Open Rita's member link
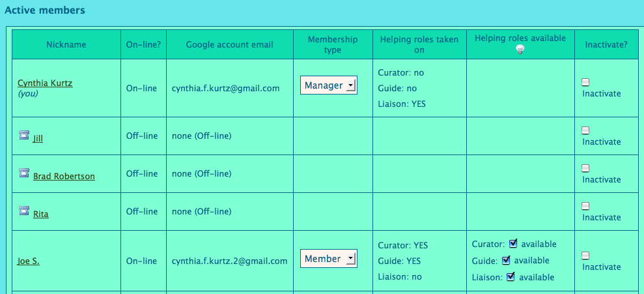This screenshot has height=294, width=644. 40,214
